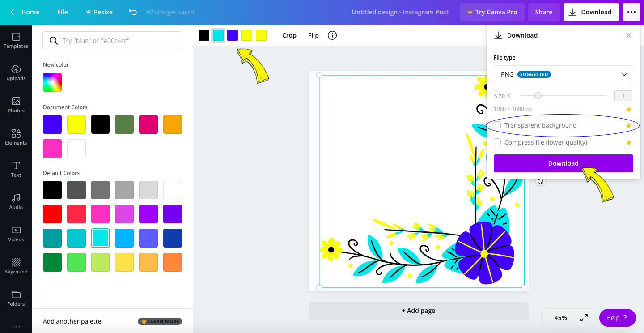The height and width of the screenshot is (333, 644).
Task: Click the fullscreen expand arrows icon
Action: [584, 318]
